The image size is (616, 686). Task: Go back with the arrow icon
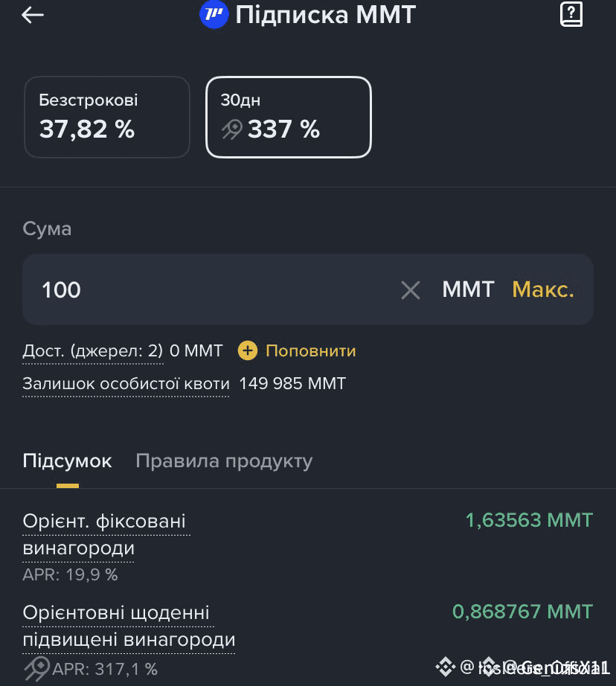click(33, 15)
